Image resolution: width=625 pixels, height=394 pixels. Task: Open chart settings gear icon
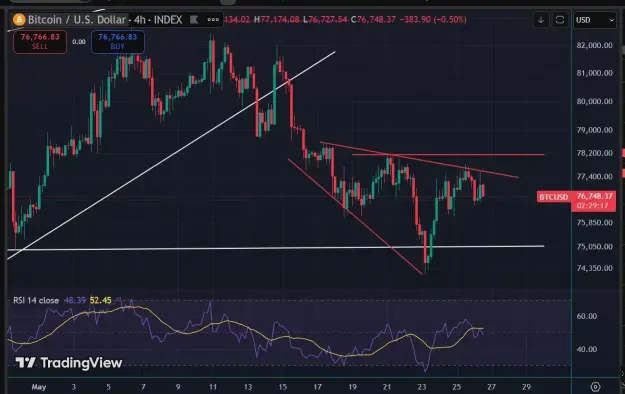tap(595, 386)
